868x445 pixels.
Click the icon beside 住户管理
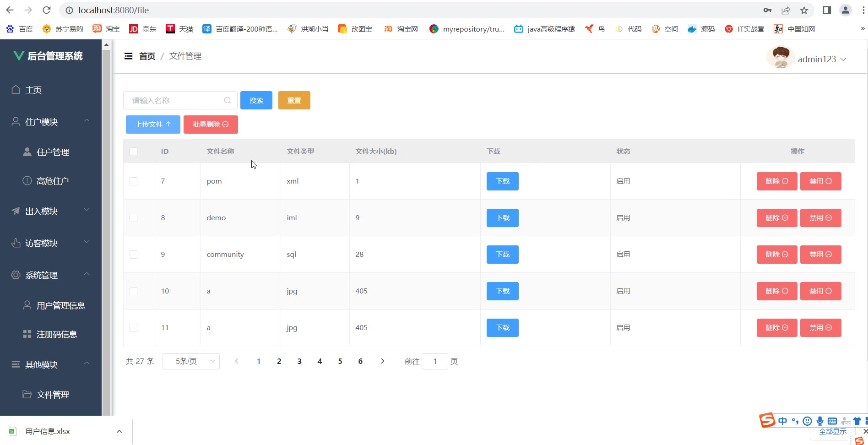[27, 152]
